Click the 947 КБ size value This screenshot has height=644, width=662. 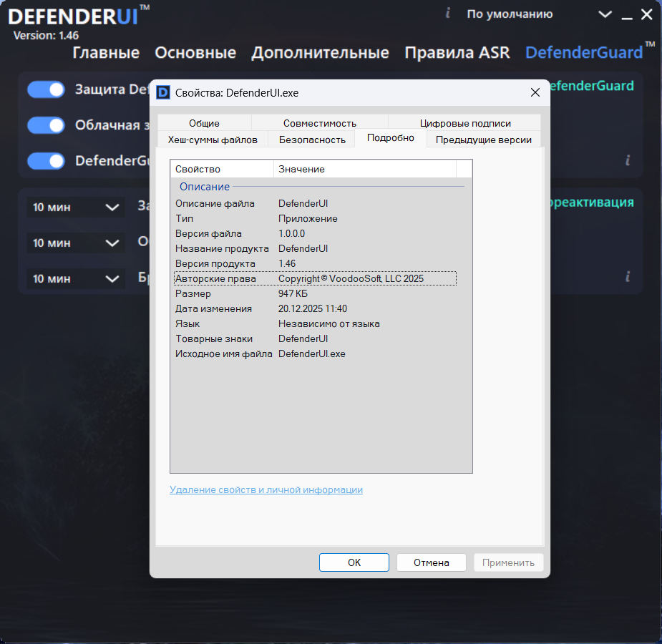[x=293, y=293]
